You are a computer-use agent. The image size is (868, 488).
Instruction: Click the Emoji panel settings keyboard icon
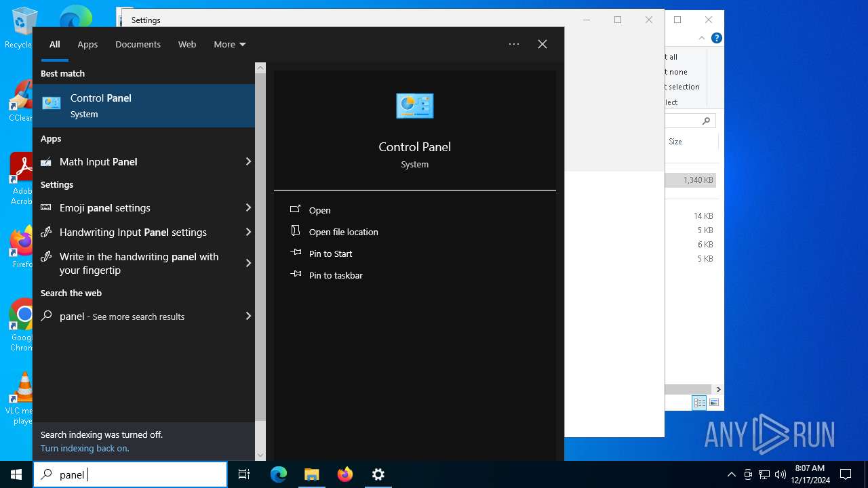tap(46, 207)
